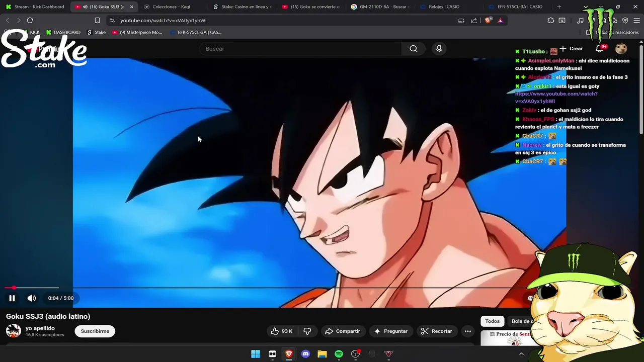This screenshot has width=644, height=362.
Task: Close the active Goku SSJ3 tab
Action: [132, 7]
